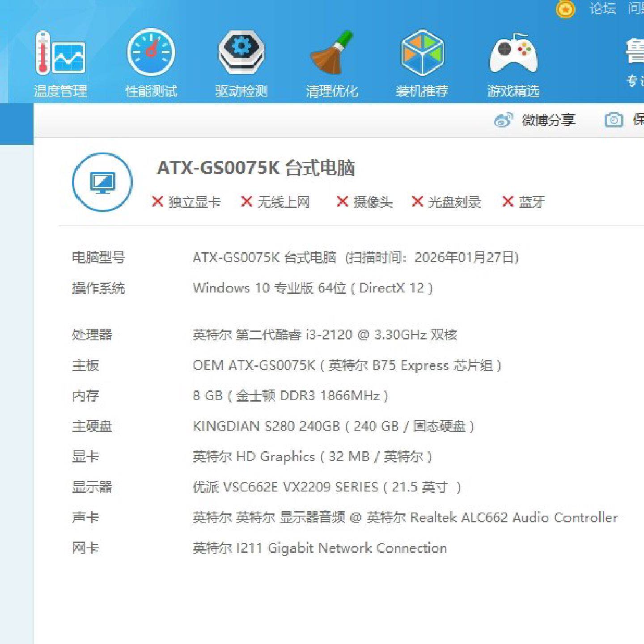The height and width of the screenshot is (644, 644).
Task: Click the KINGDIAN S280 240GB disk value
Action: coord(334,426)
